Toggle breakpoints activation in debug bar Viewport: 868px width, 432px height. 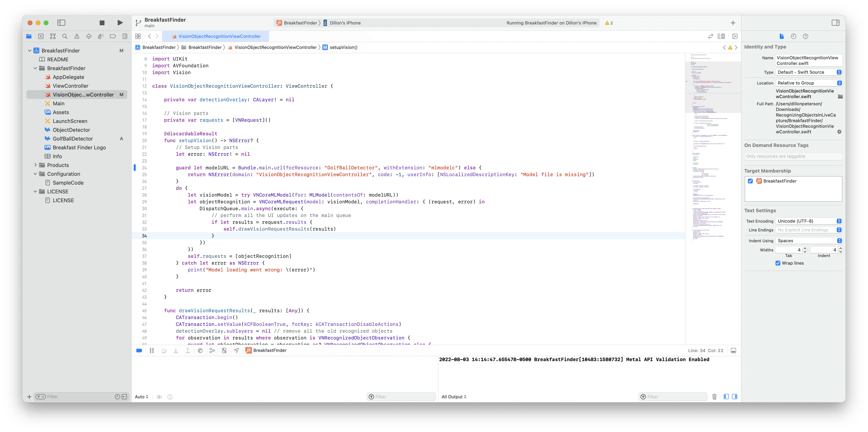tap(139, 350)
